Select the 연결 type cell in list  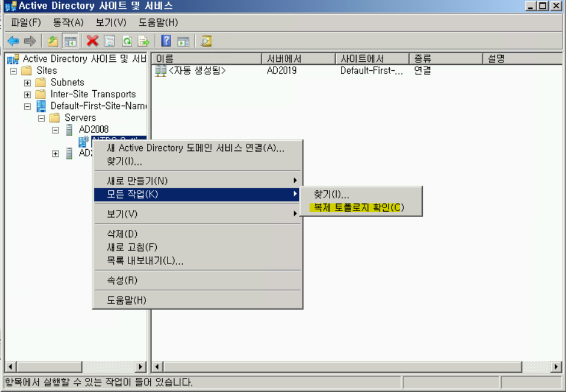click(x=423, y=70)
